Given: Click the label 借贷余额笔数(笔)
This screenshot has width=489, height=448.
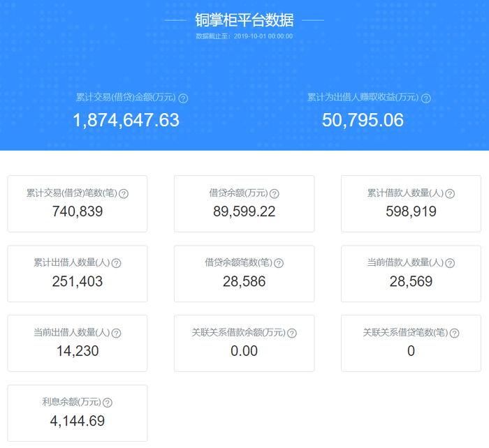Looking at the screenshot, I should [239, 262].
